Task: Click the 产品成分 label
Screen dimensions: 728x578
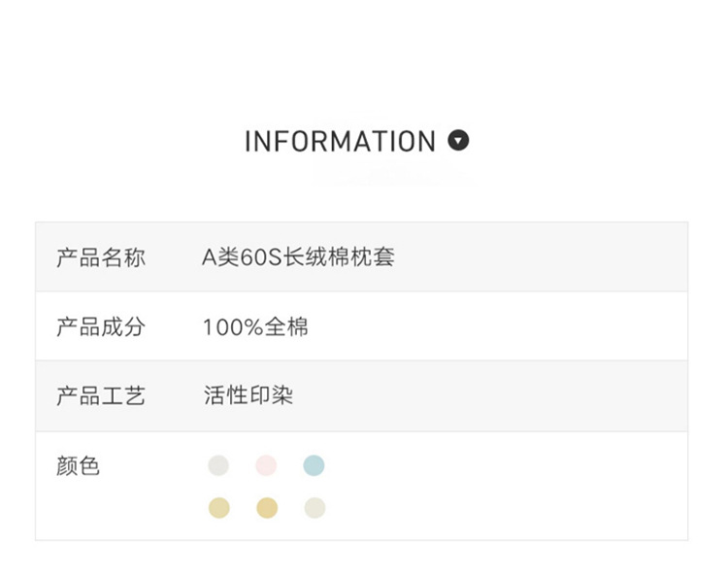Action: [101, 326]
